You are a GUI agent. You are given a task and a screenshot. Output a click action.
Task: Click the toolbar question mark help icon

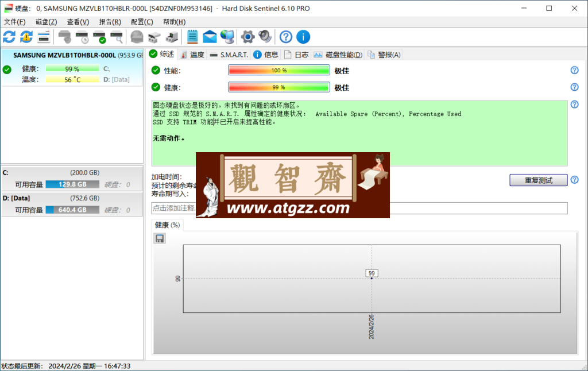[x=286, y=37]
